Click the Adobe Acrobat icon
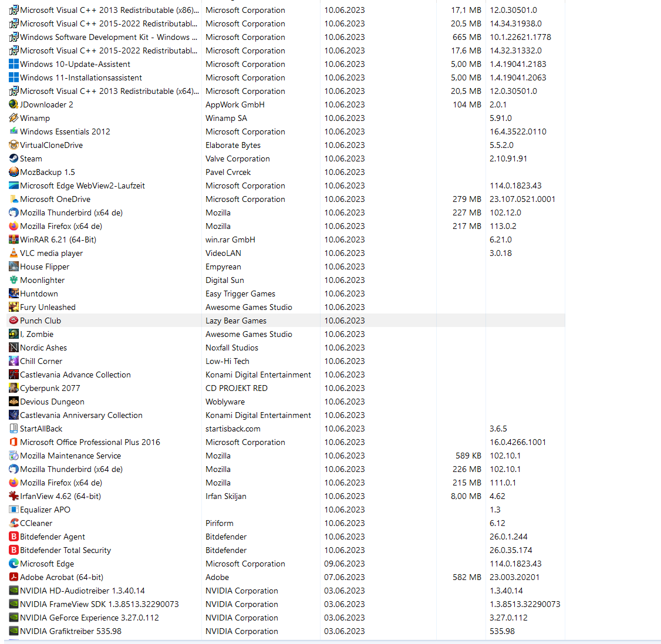This screenshot has width=661, height=644. click(14, 576)
